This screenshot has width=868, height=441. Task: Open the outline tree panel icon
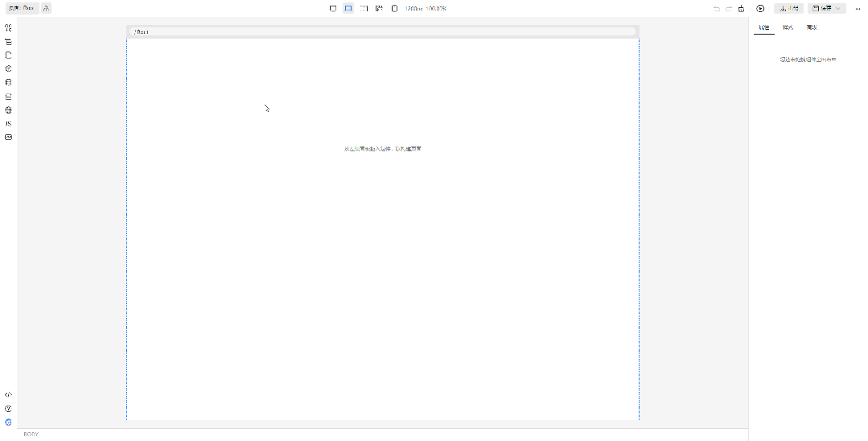pyautogui.click(x=8, y=41)
